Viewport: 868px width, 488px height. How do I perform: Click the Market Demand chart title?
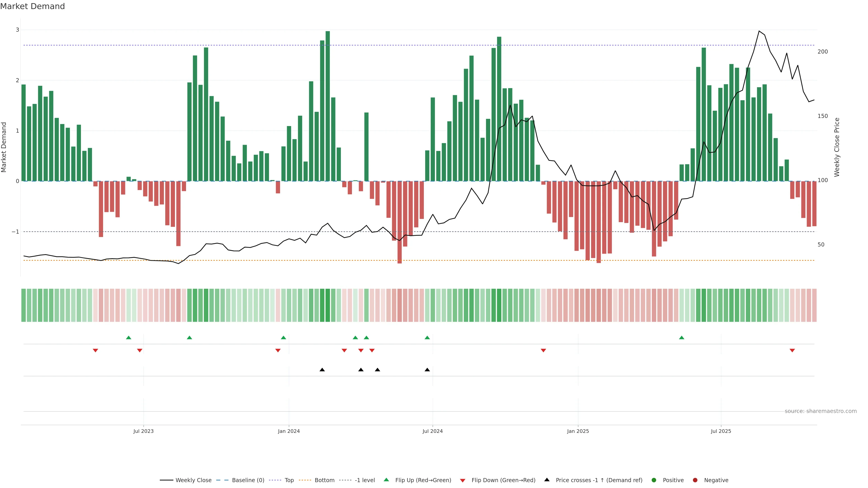(x=32, y=6)
